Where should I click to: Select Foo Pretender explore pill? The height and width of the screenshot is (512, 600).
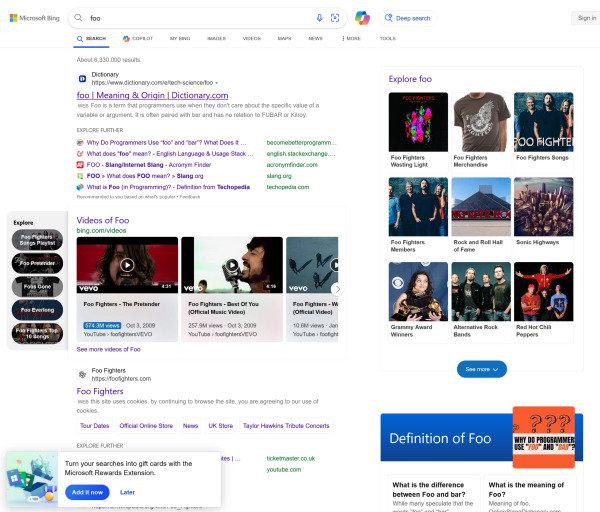pyautogui.click(x=38, y=263)
